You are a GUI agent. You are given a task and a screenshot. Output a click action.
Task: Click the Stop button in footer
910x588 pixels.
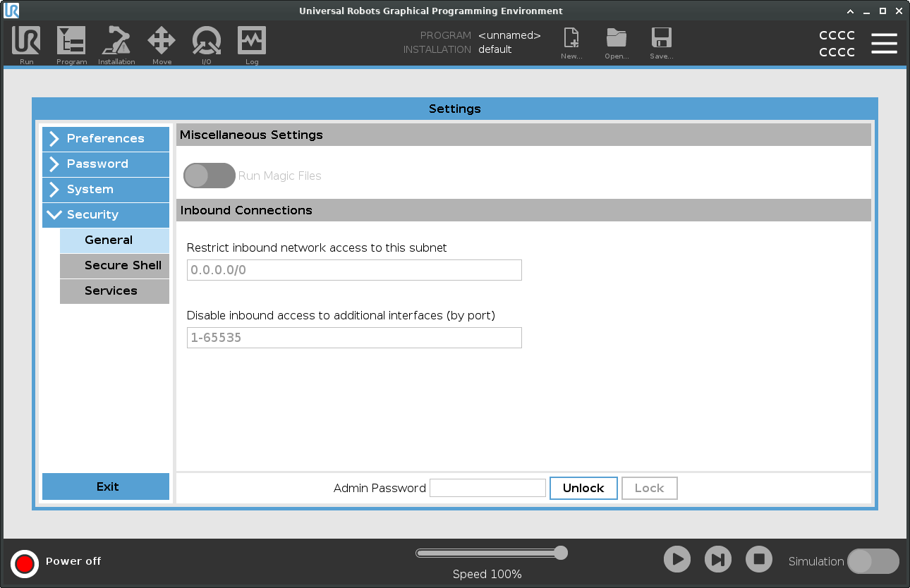click(x=759, y=560)
